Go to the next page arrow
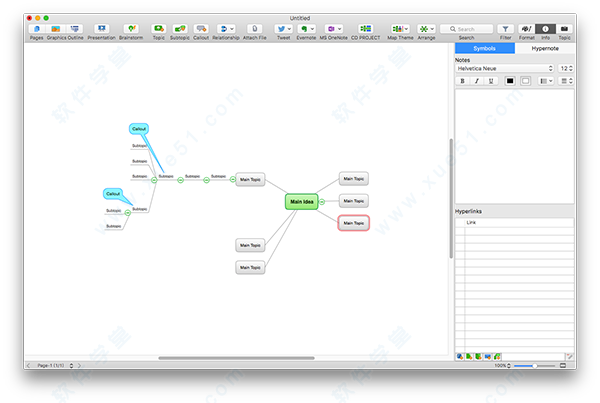600x403 pixels. (79, 365)
